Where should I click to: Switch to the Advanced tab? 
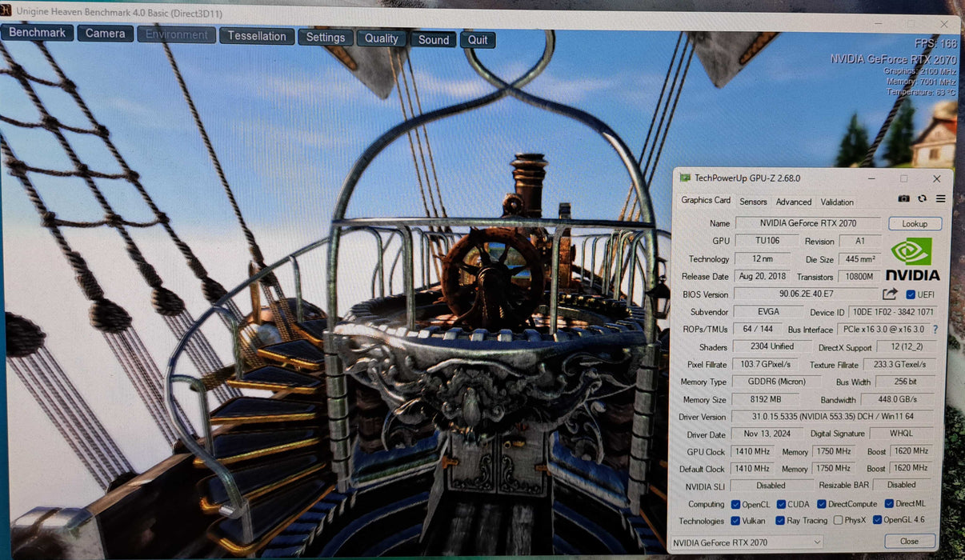pos(794,202)
